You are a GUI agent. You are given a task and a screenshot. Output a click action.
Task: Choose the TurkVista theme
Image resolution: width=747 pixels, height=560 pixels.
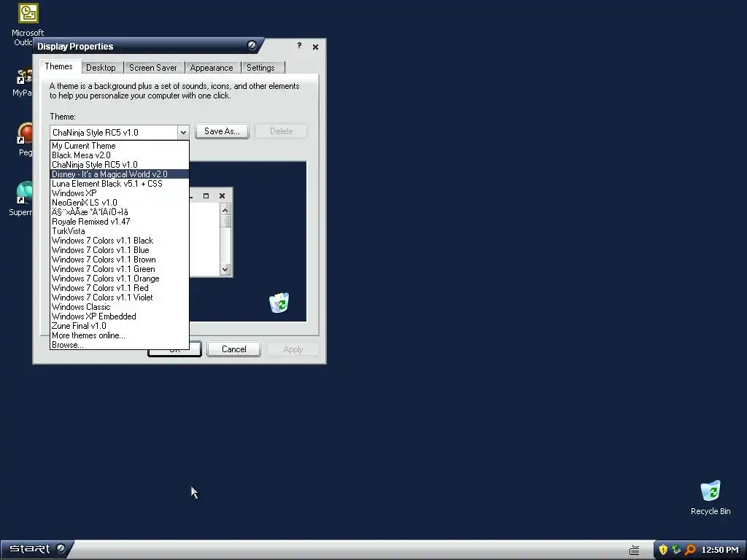120,231
